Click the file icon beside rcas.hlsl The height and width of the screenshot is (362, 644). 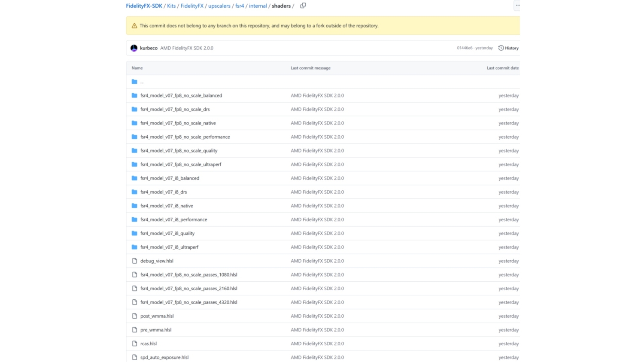click(x=134, y=344)
